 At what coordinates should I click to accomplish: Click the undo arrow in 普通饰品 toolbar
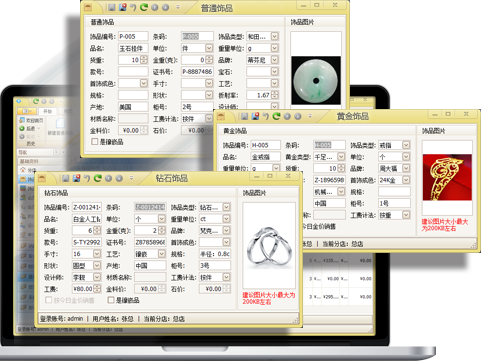tap(133, 7)
